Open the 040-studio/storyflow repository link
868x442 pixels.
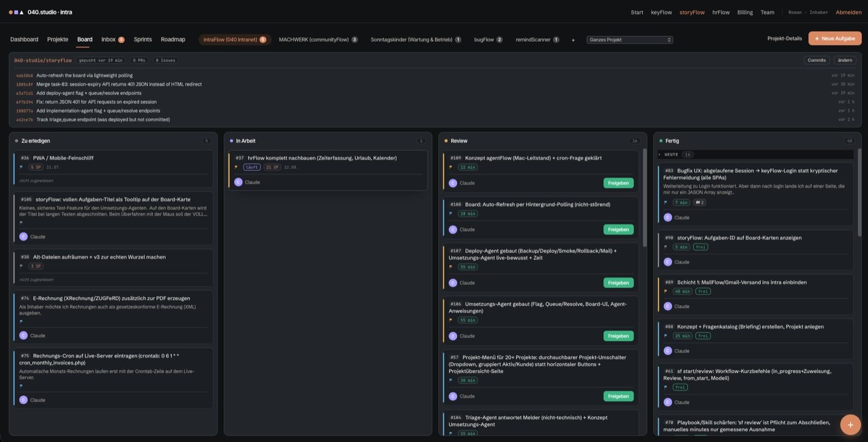tap(43, 60)
